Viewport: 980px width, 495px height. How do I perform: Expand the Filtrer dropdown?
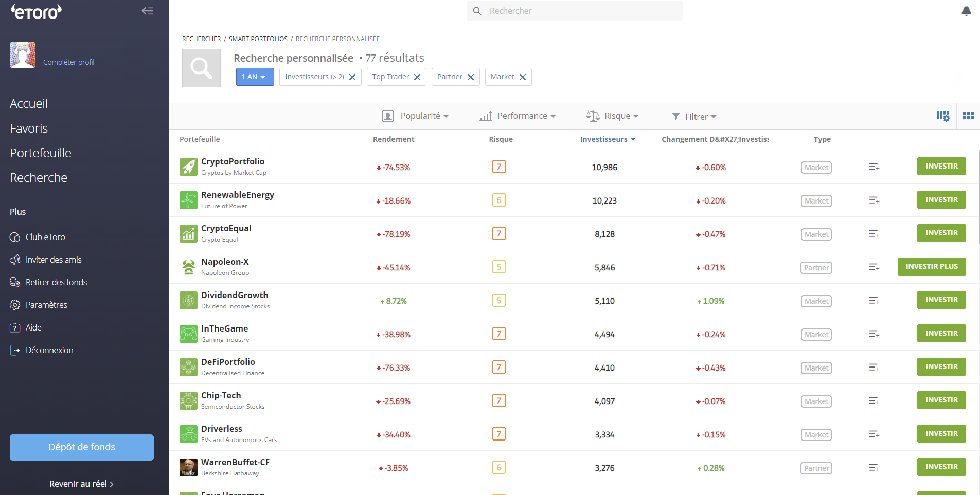[x=694, y=117]
